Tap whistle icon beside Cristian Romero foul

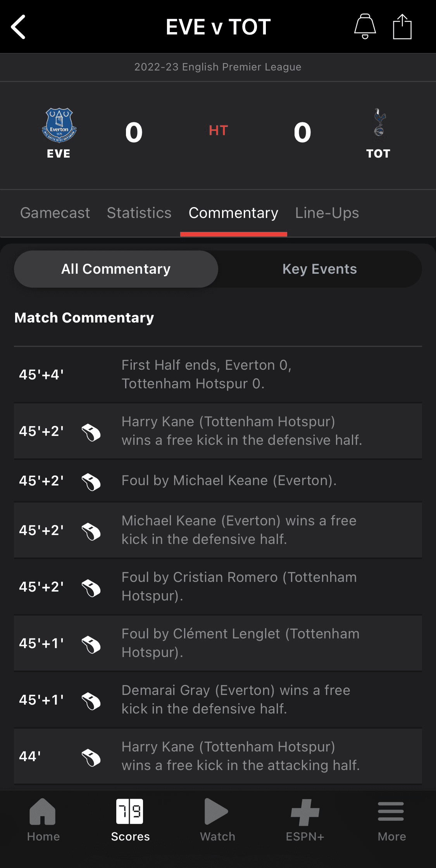coord(91,587)
